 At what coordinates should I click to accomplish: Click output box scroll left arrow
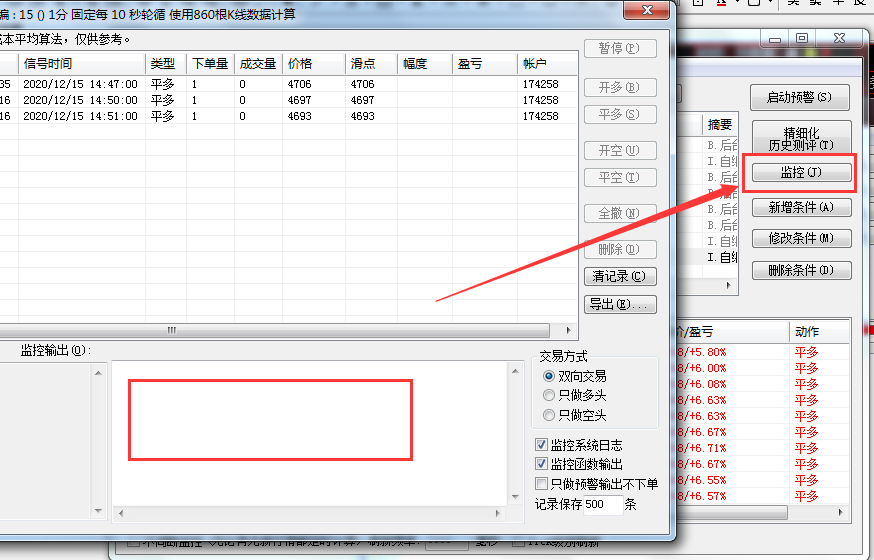click(x=121, y=514)
